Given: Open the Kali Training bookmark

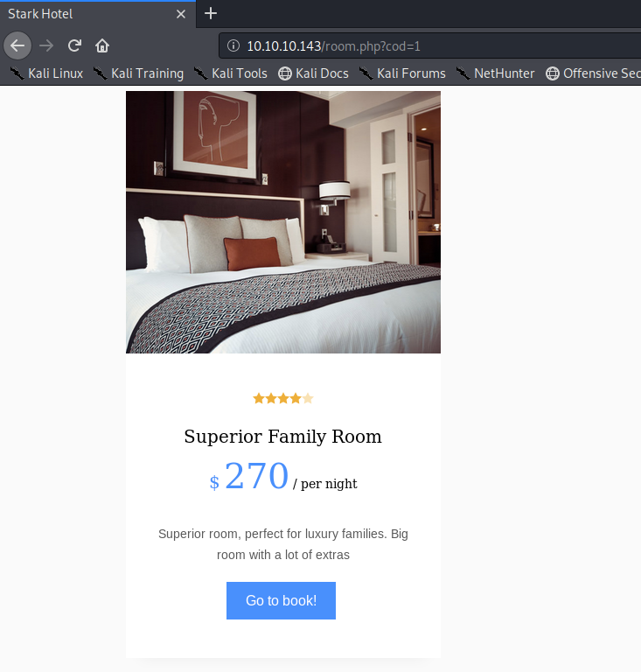Looking at the screenshot, I should point(138,73).
